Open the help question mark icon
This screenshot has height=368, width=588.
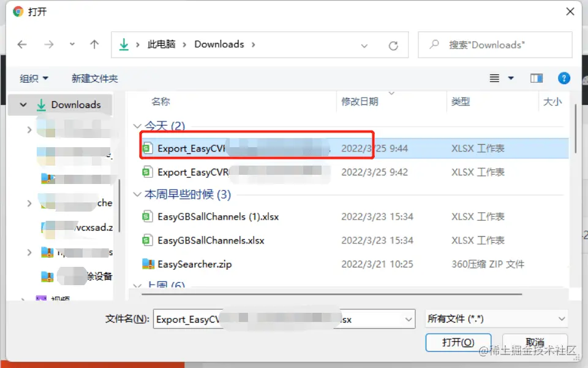[x=563, y=78]
